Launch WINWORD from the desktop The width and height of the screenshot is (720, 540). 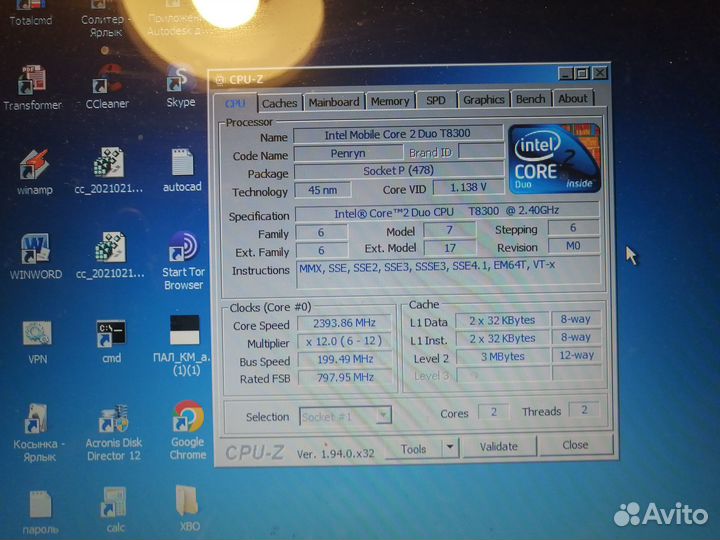pos(35,257)
